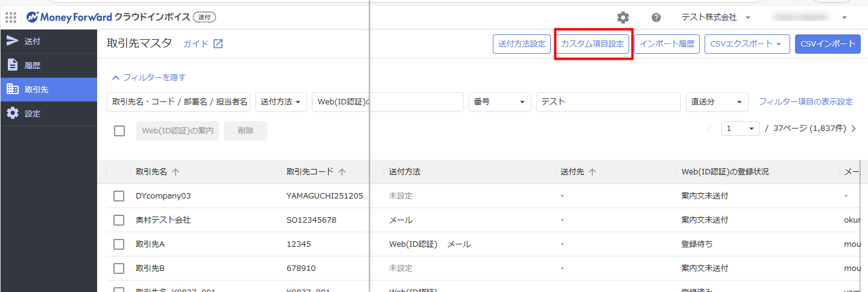Sort by 送付先 arrow icon
Screen dimensions: 868x292
click(592, 172)
